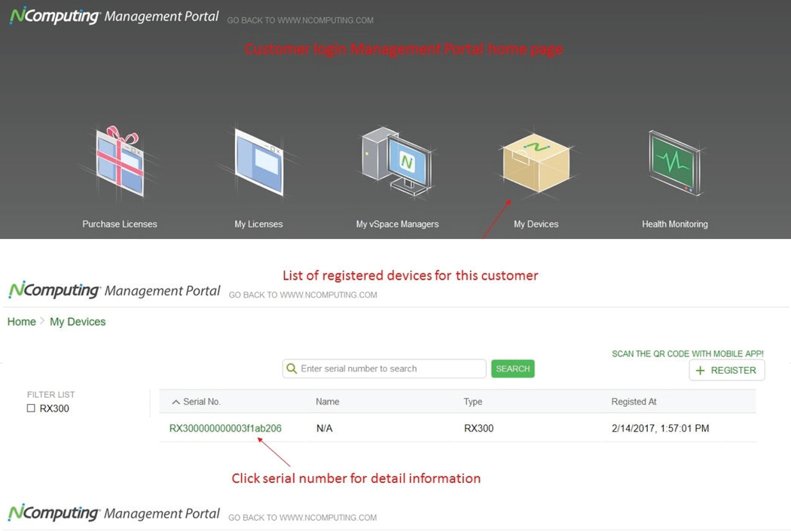791x532 pixels.
Task: Click the My Licenses label
Action: click(258, 224)
